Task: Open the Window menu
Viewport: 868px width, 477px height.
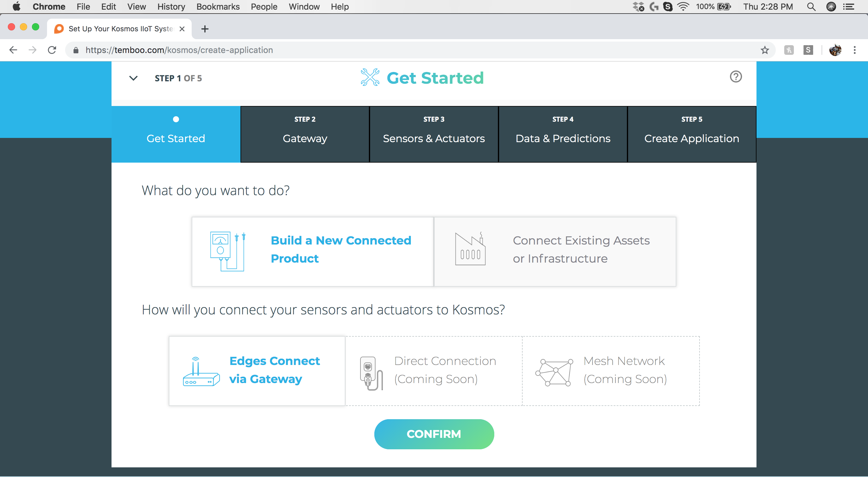Action: 304,7
